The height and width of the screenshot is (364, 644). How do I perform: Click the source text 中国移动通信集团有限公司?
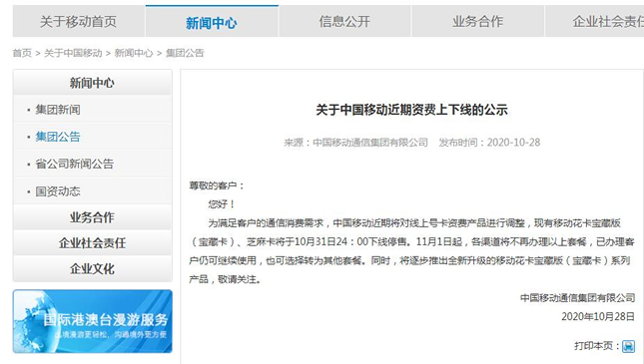pos(370,143)
